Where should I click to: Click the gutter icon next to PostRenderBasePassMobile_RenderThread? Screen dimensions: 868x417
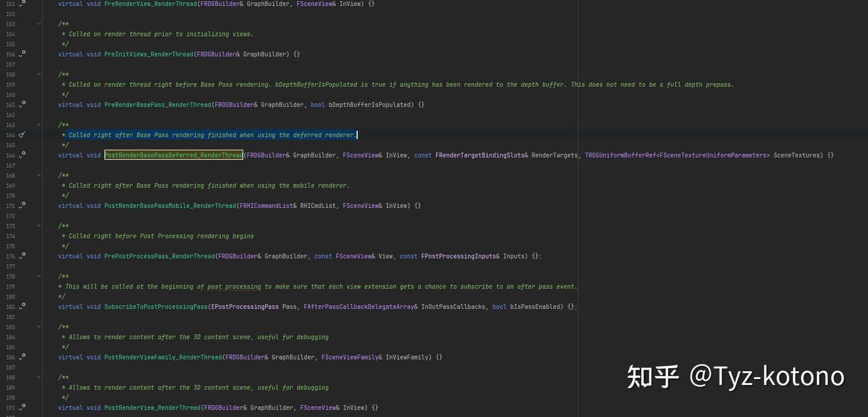pos(22,205)
